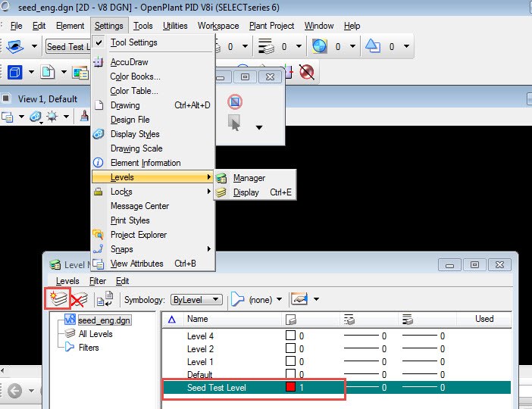Expand the transparency 0 dropdown arrow
This screenshot has height=409, width=532.
406,46
